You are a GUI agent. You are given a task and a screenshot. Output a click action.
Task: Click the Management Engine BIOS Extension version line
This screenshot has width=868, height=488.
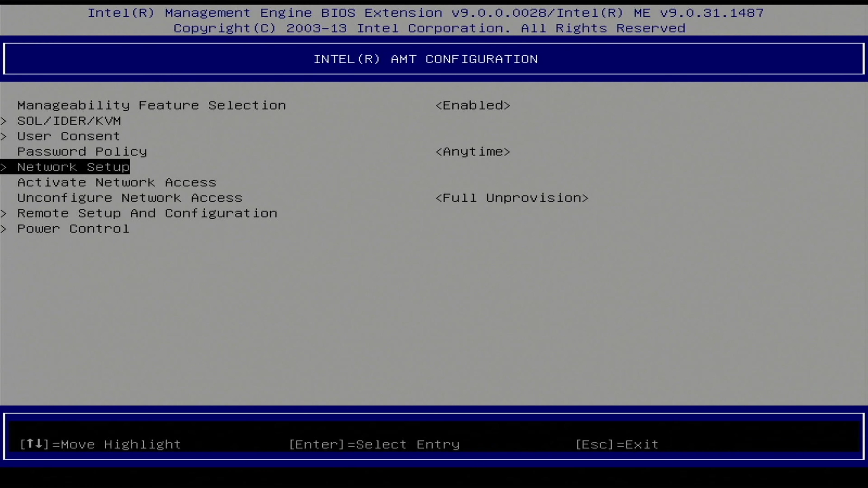coord(426,13)
